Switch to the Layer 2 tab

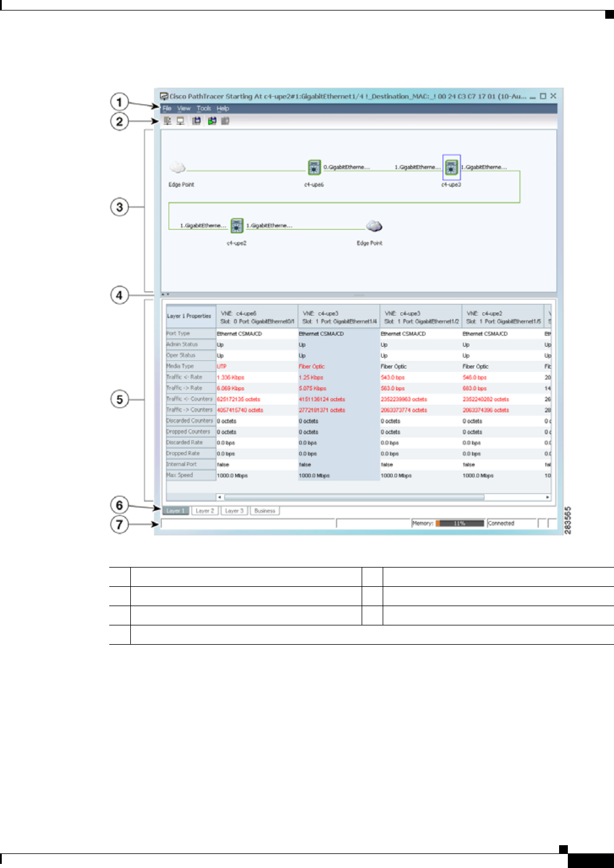point(204,510)
